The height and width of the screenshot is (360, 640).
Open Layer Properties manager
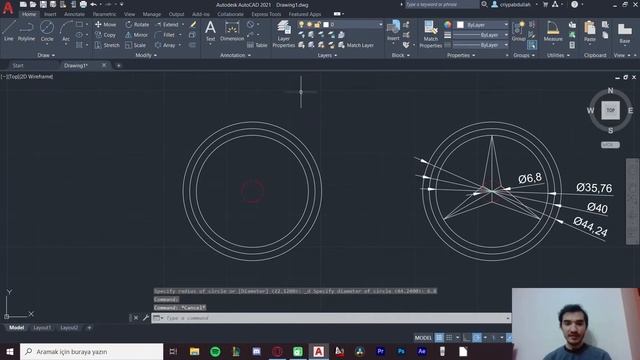284,34
